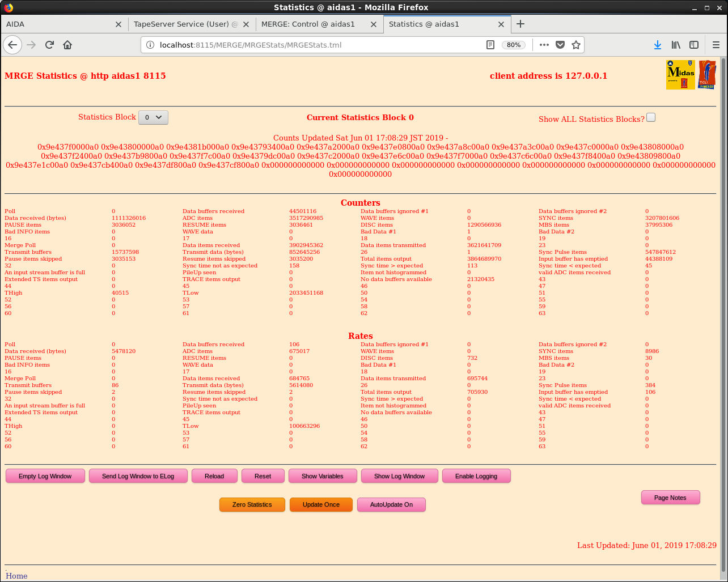Click the browser reload icon
This screenshot has width=728, height=582.
tap(49, 45)
